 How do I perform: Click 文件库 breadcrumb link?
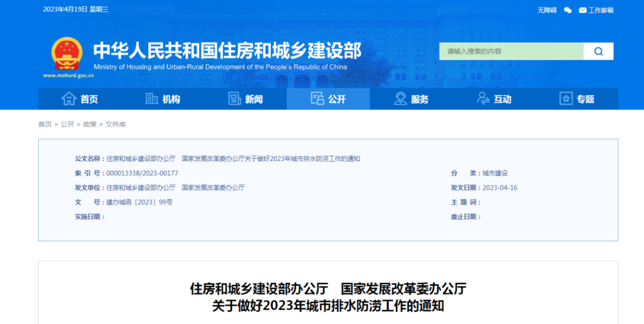click(x=116, y=124)
